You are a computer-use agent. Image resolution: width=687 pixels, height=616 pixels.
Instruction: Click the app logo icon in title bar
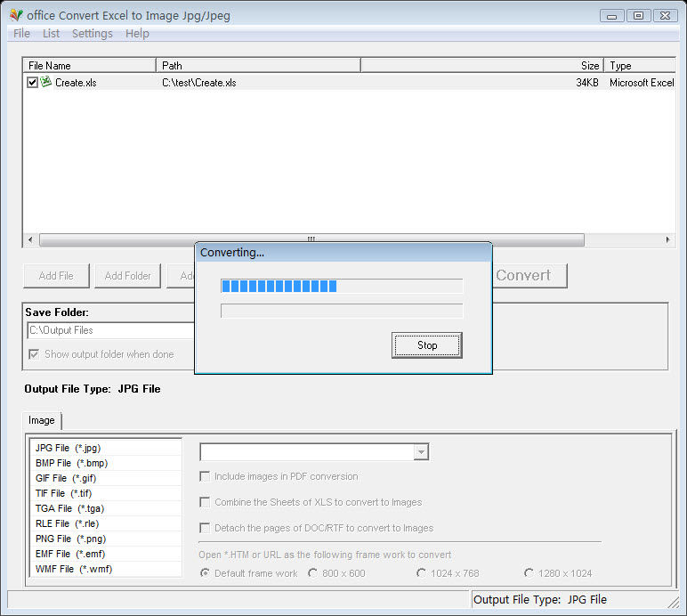15,15
